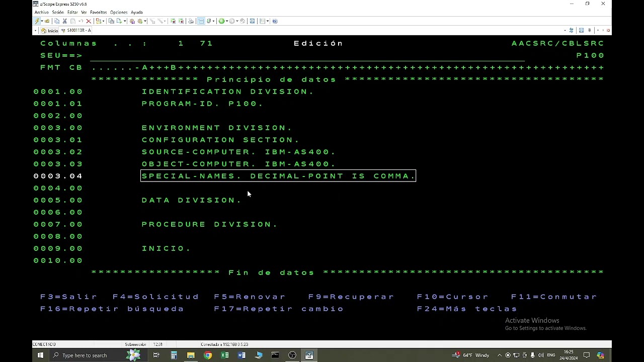
Task: Click the CONFIGURATION SECTION line
Action: coord(221,140)
